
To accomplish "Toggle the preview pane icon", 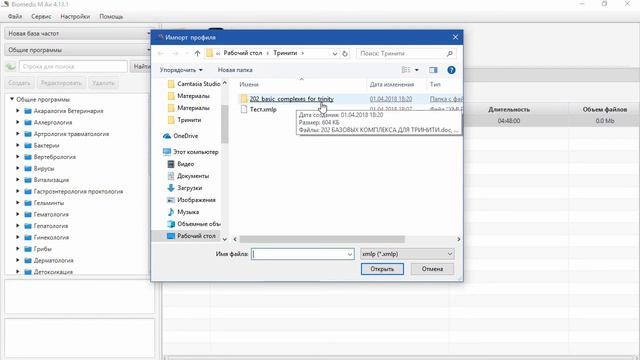I will pyautogui.click(x=433, y=70).
